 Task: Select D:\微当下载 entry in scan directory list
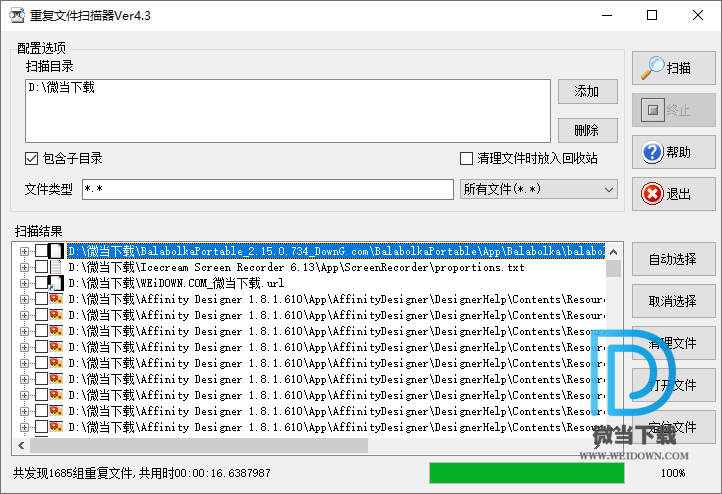pyautogui.click(x=61, y=87)
